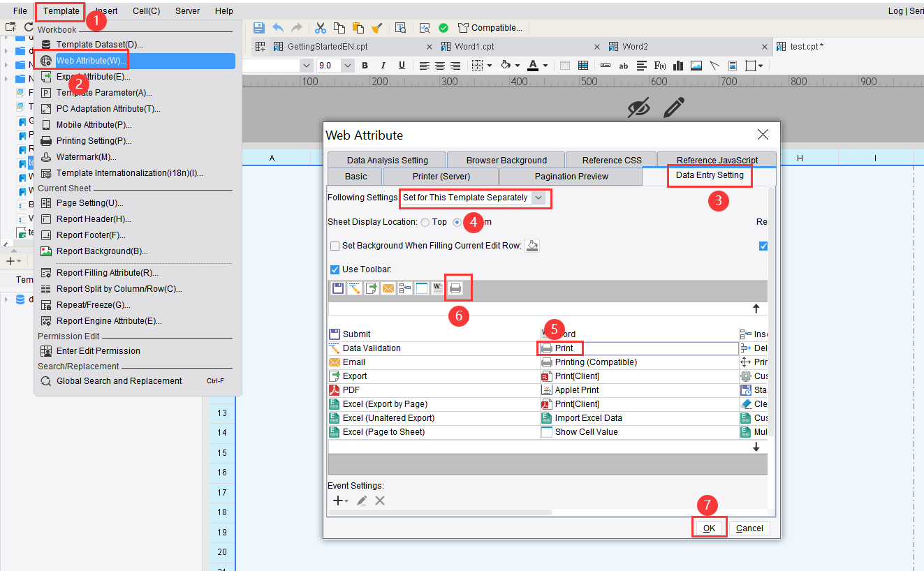Select the Top radio button for Sheet Display Location
Screen dimensions: 924x571
coord(425,222)
